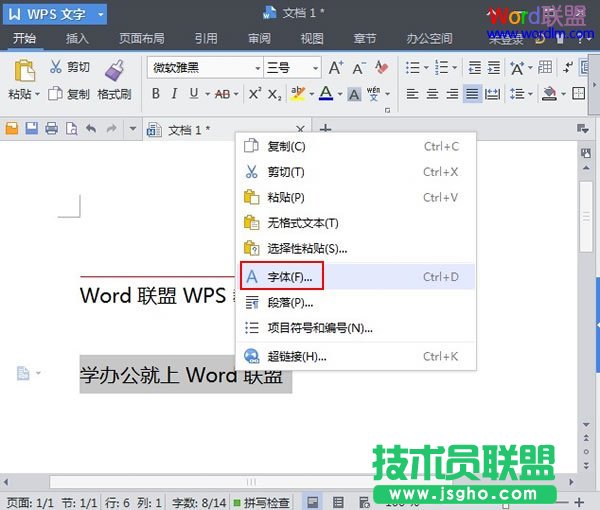Screen dimensions: 600x510
Task: Switch to 审阅 (Review) tab
Action: tap(259, 38)
